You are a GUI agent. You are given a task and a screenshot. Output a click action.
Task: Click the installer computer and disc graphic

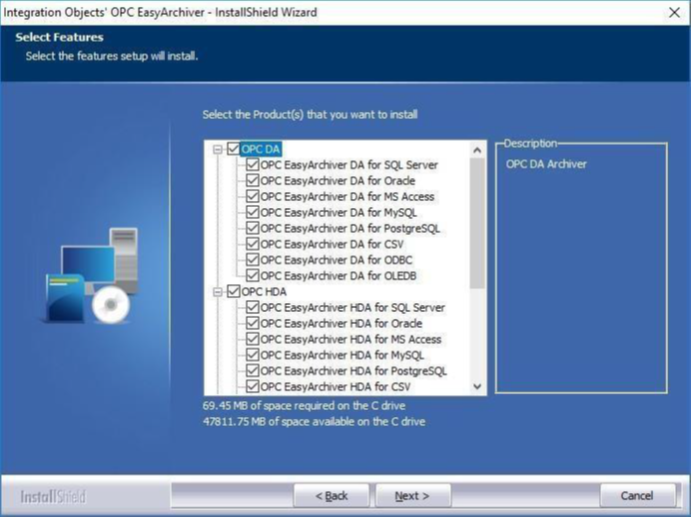pos(92,276)
